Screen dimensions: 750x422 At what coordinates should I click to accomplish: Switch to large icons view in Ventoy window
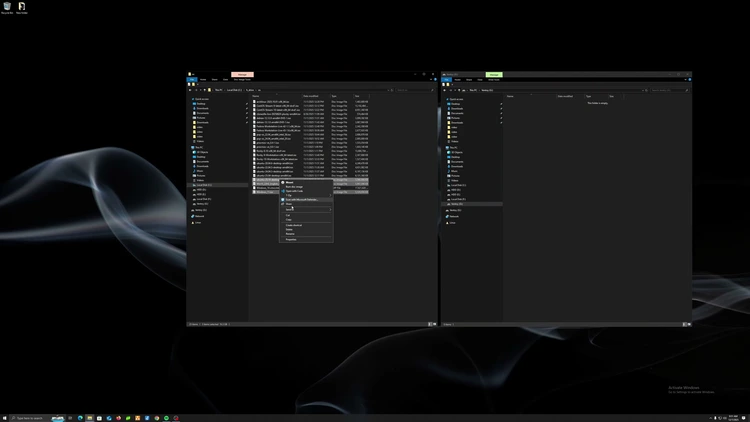(x=689, y=324)
